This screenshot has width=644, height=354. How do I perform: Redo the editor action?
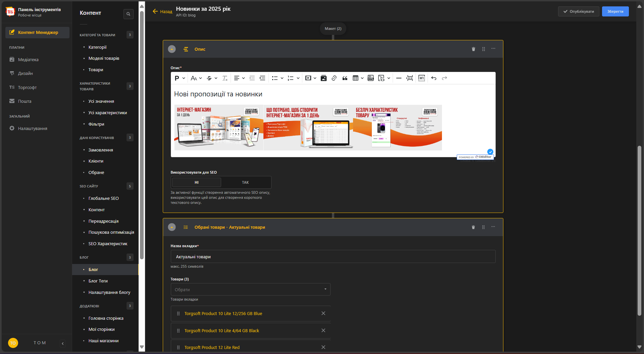(444, 78)
